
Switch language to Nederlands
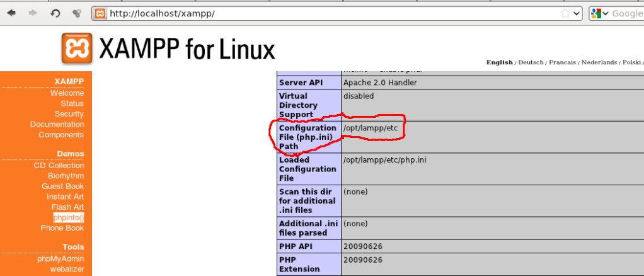tap(599, 62)
